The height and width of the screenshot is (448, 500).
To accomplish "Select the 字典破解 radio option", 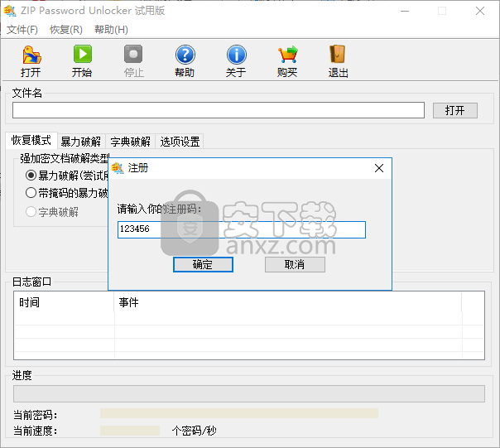I will [x=31, y=212].
